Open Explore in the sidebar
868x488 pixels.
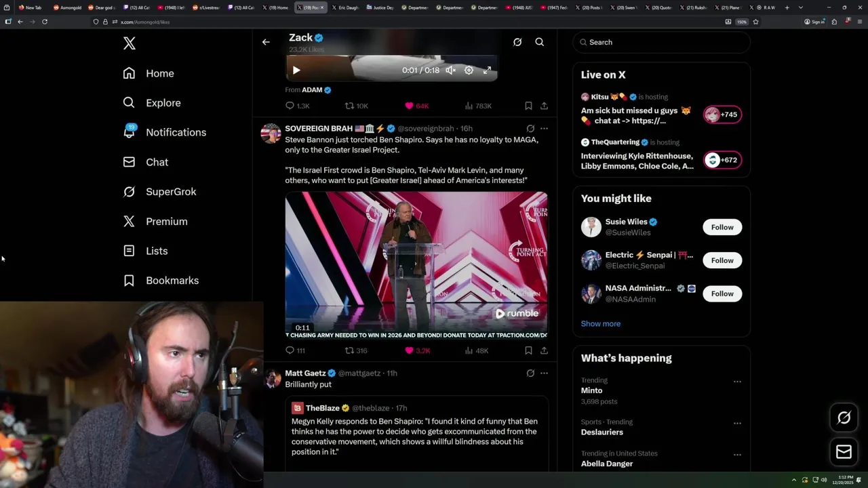point(152,103)
